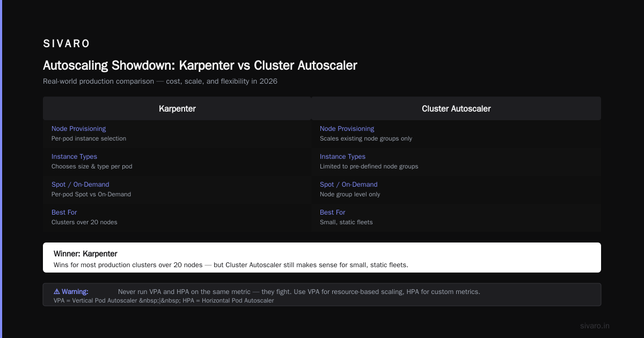Click 'Best For' label in the Cluster Autoscaler column
The width and height of the screenshot is (644, 338).
pyautogui.click(x=332, y=212)
